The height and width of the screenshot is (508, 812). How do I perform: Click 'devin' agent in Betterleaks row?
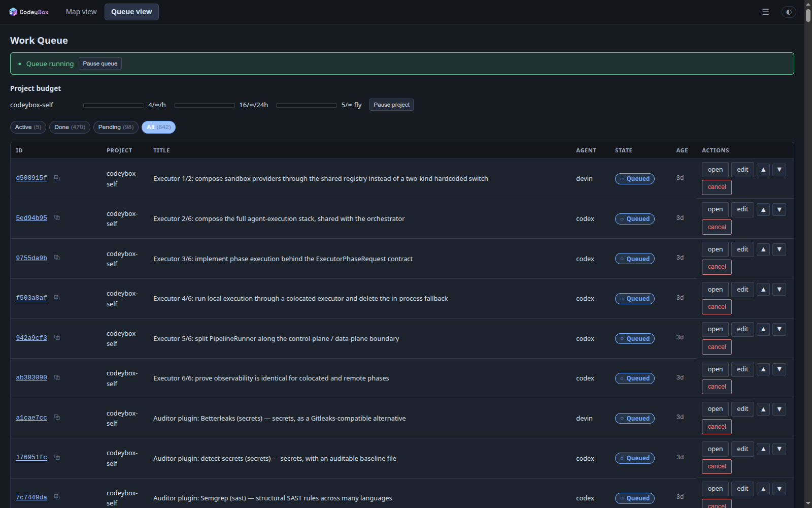pos(584,418)
